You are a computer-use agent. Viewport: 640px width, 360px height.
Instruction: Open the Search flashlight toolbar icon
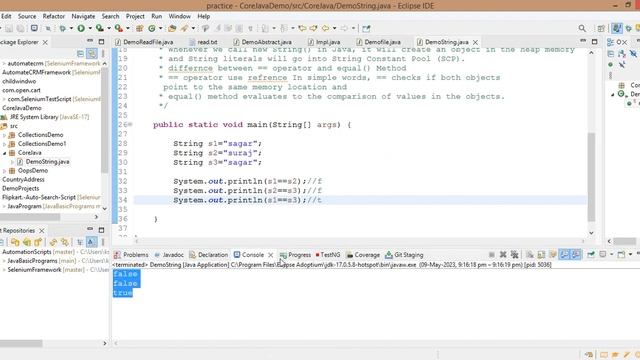[184, 28]
